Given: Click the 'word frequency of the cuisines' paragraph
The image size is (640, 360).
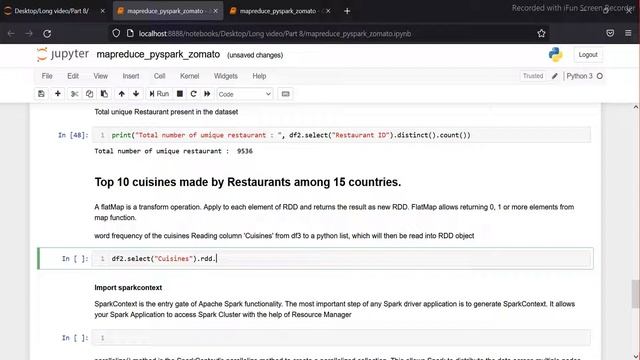Looking at the screenshot, I should pos(284,236).
